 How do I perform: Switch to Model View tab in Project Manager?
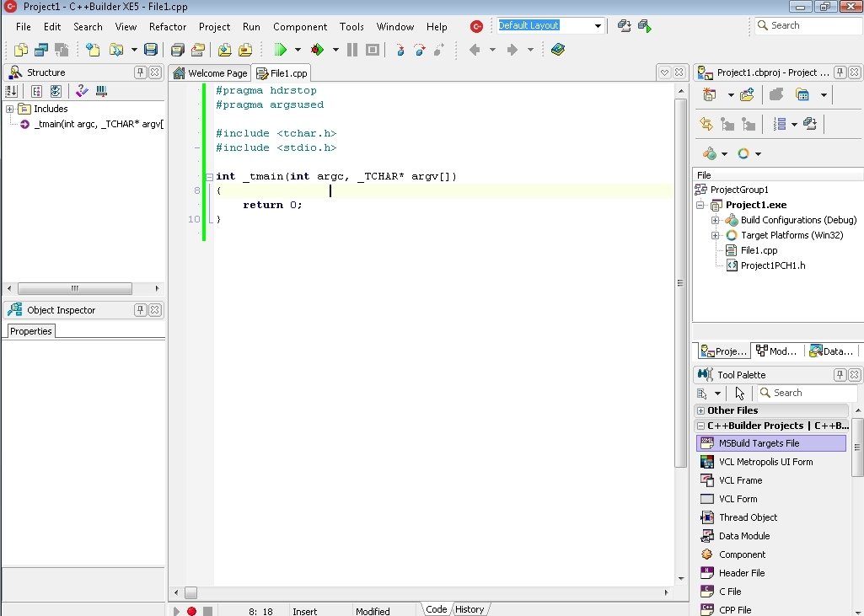[x=776, y=351]
